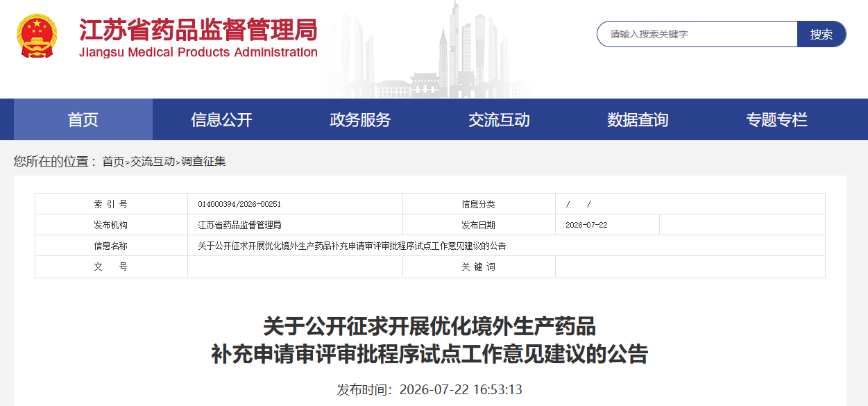Screen dimensions: 868x406
Task: Open the 专题专栏 navigation menu
Action: 777,119
